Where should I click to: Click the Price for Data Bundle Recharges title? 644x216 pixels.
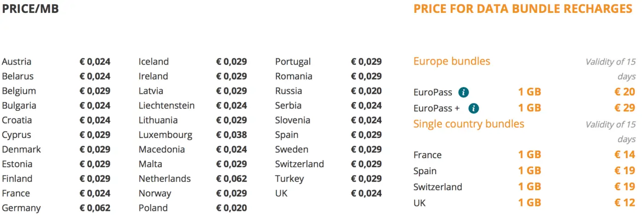tap(523, 9)
